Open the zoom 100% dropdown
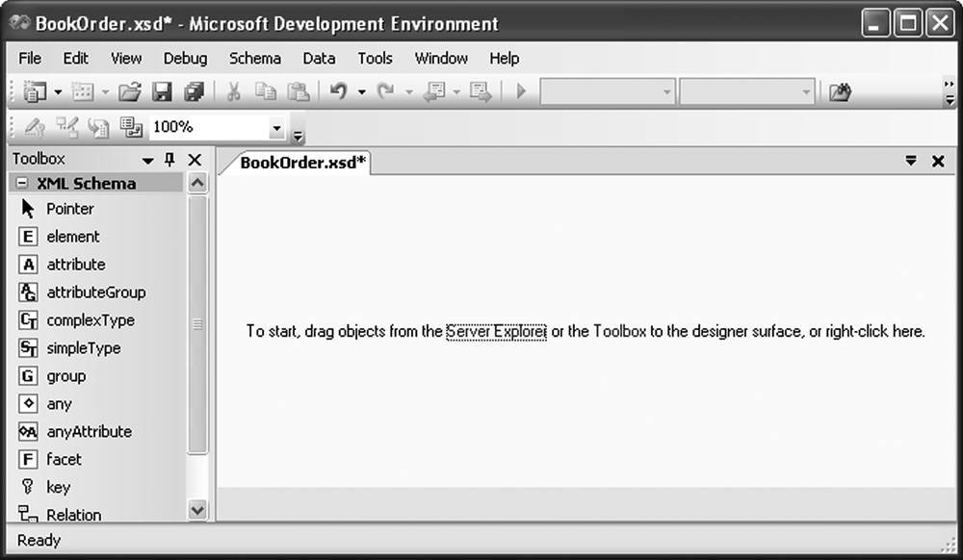Viewport: 963px width, 560px height. click(276, 128)
